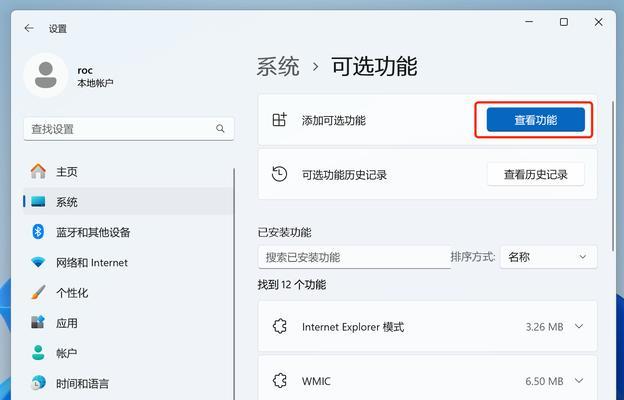Select the 系统 monitor icon in sidebar
Viewport: 624px width, 400px height.
click(x=38, y=201)
